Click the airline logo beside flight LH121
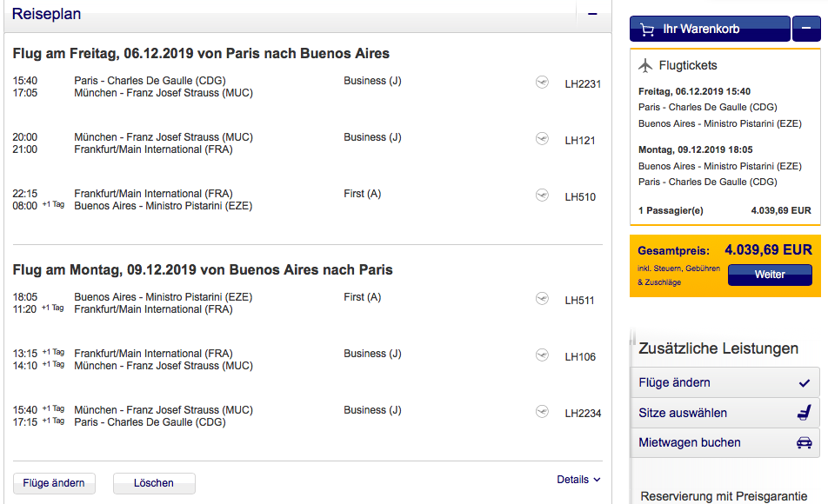Screen dimensions: 828x504 coord(543,139)
